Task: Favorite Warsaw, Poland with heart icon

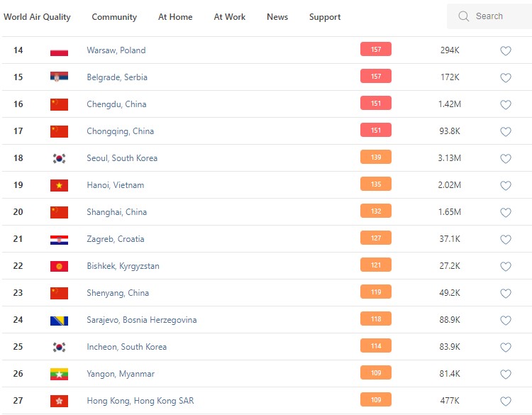Action: (x=505, y=51)
